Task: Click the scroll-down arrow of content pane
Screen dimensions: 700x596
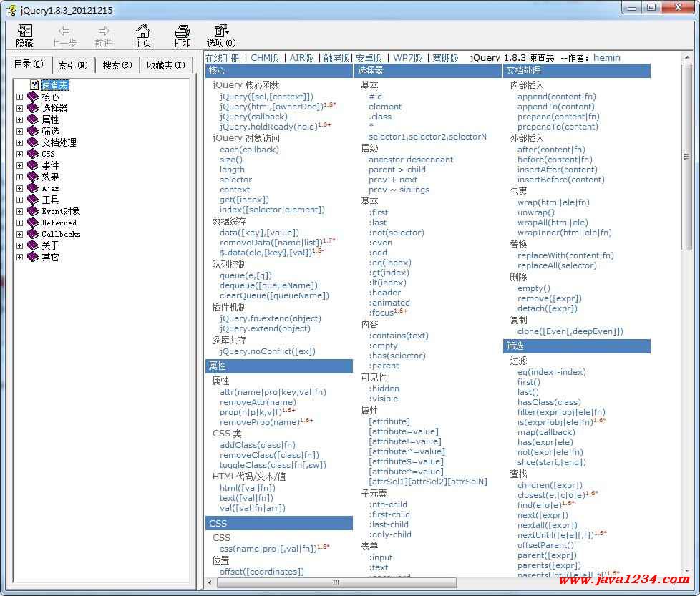Action: pos(686,570)
